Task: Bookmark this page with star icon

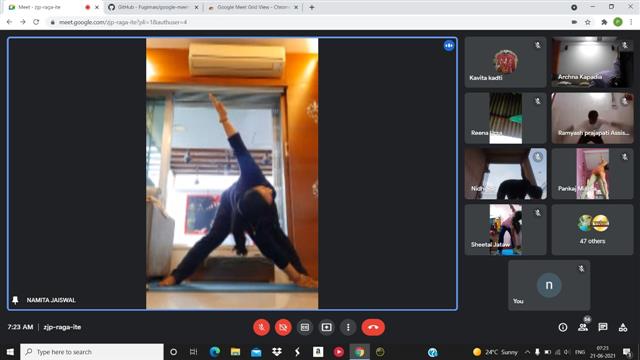Action: click(x=588, y=22)
